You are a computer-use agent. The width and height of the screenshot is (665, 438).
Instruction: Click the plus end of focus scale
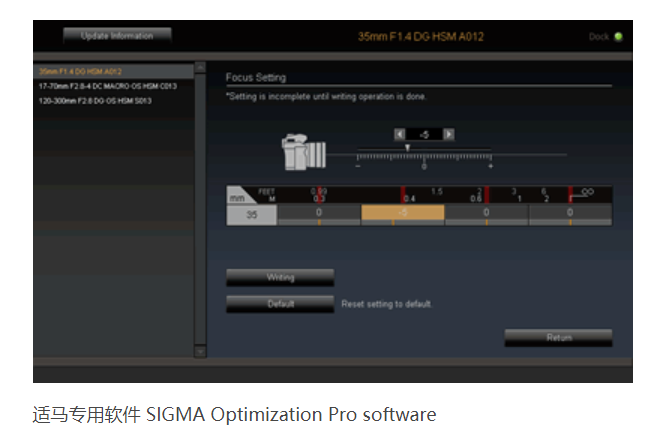click(491, 166)
